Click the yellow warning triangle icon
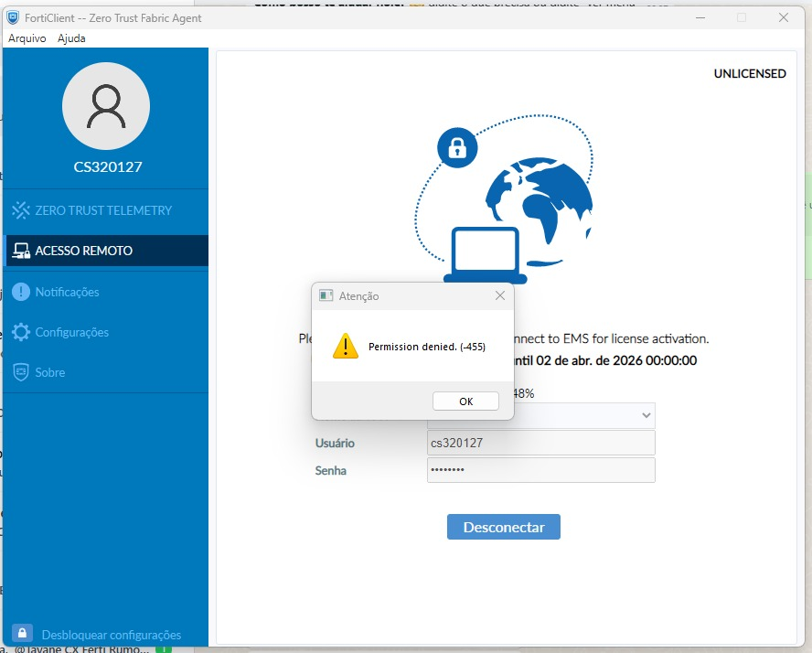 pyautogui.click(x=346, y=346)
